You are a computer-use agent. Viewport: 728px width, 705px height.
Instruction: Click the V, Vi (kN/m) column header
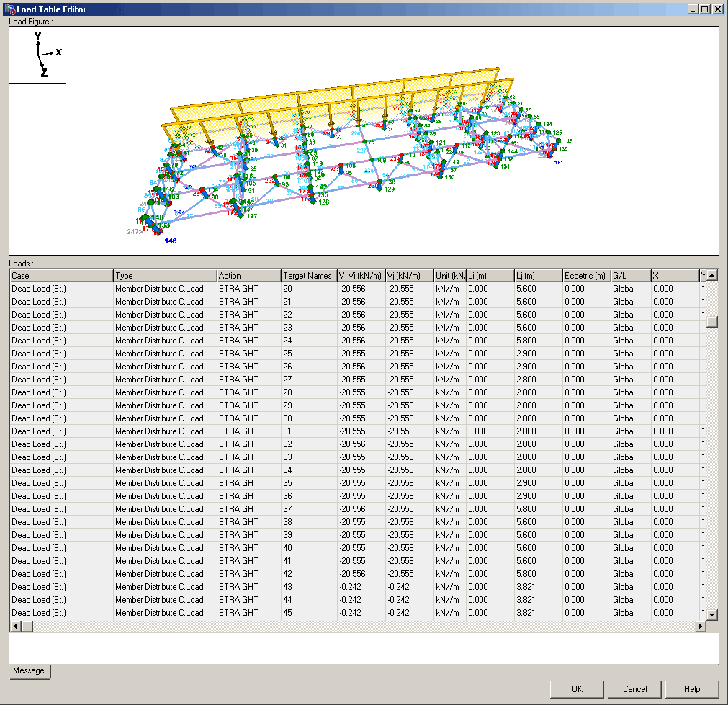tap(361, 275)
